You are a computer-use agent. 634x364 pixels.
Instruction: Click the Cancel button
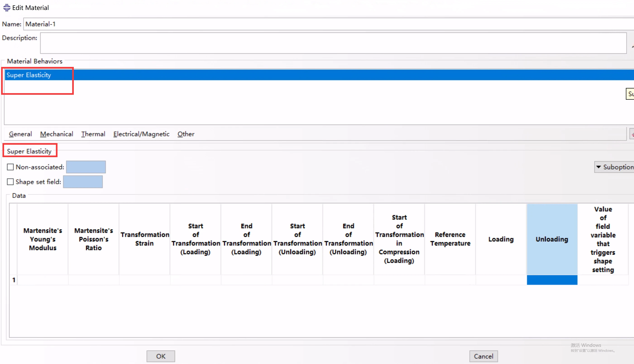coord(483,356)
